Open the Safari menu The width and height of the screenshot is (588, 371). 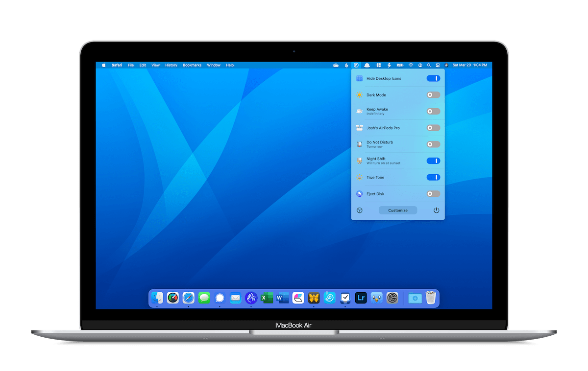tap(117, 65)
